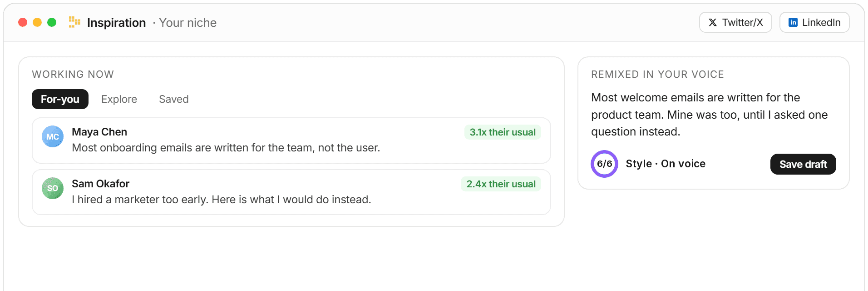Open Maya Chen's MC avatar
The height and width of the screenshot is (291, 868).
(x=53, y=136)
